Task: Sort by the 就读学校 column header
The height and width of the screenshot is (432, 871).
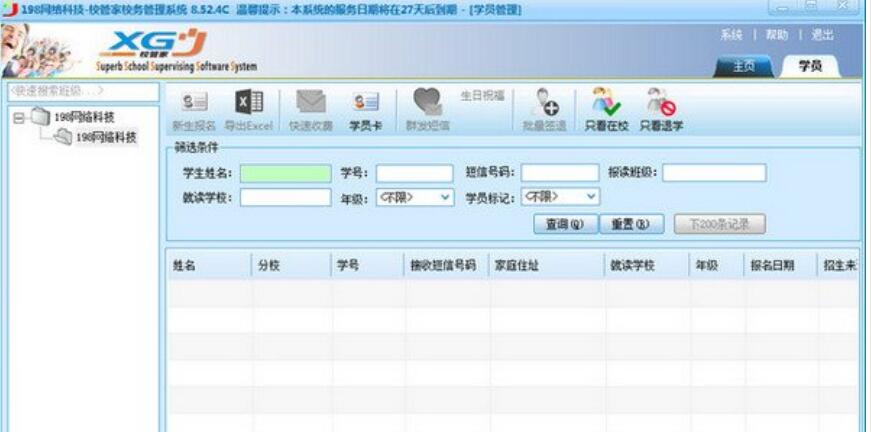Action: point(647,265)
